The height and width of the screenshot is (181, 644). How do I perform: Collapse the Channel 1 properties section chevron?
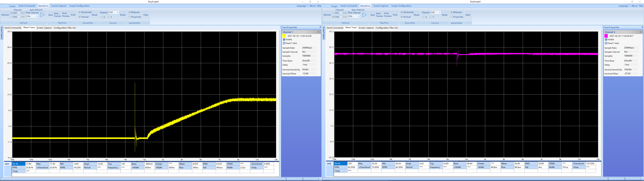point(318,32)
